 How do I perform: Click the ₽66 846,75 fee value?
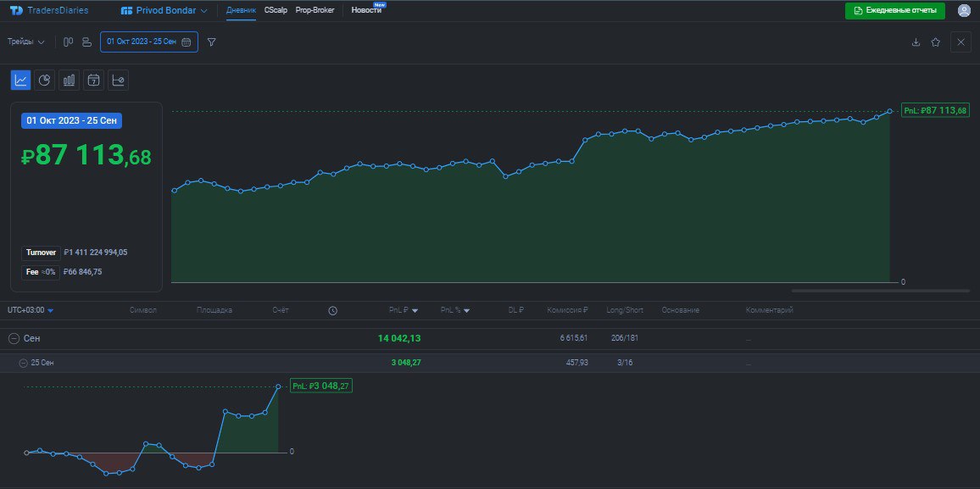tap(82, 272)
